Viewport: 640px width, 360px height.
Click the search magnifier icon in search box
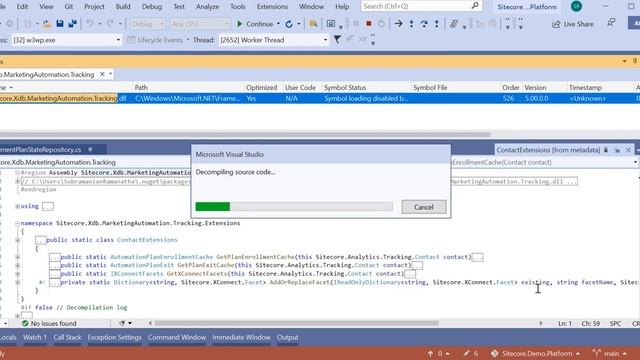click(x=475, y=6)
